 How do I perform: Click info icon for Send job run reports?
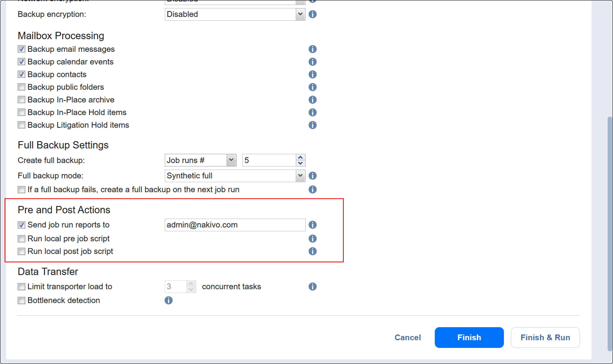312,225
